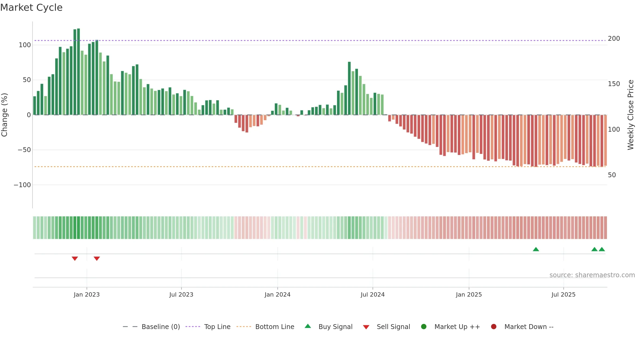Click the Jul 2025 axis label
The width and height of the screenshot is (644, 362).
(x=563, y=294)
